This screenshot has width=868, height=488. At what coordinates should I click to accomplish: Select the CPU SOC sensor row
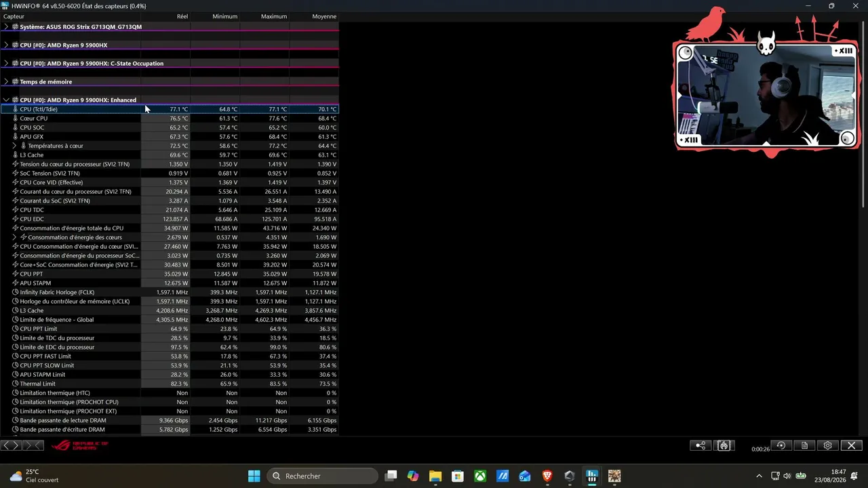170,127
